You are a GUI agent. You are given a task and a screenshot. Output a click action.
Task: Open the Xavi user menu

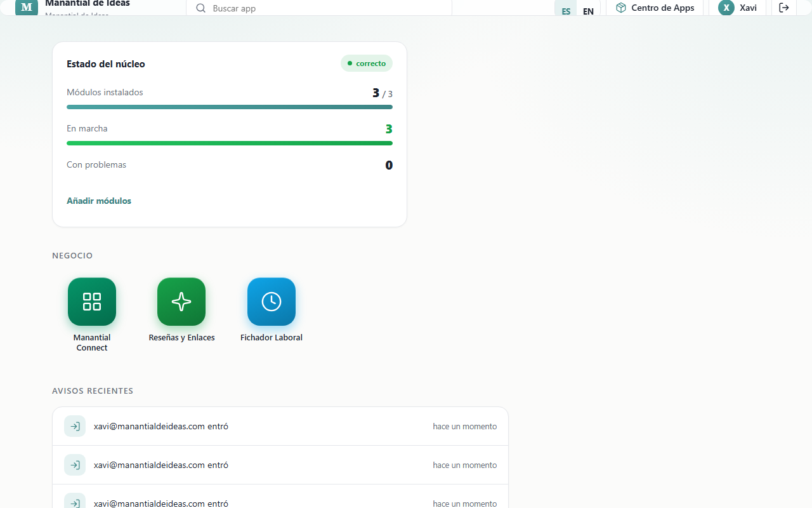coord(738,8)
